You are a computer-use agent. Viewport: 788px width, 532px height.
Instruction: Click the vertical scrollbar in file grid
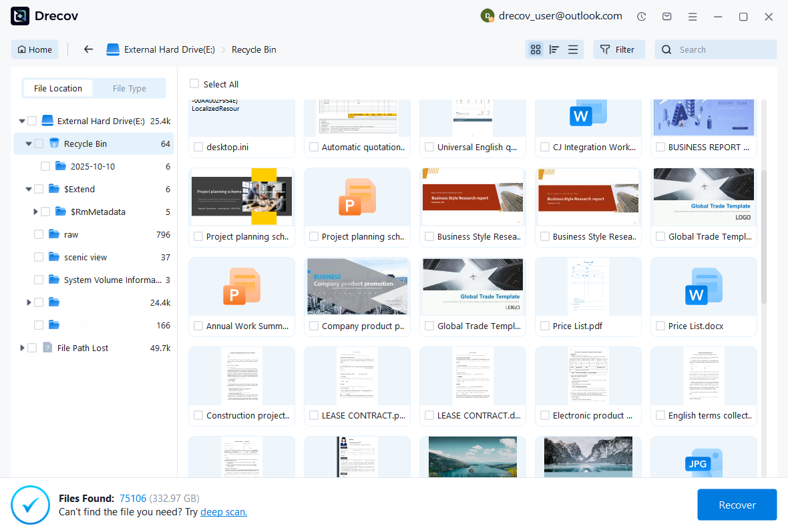[764, 234]
